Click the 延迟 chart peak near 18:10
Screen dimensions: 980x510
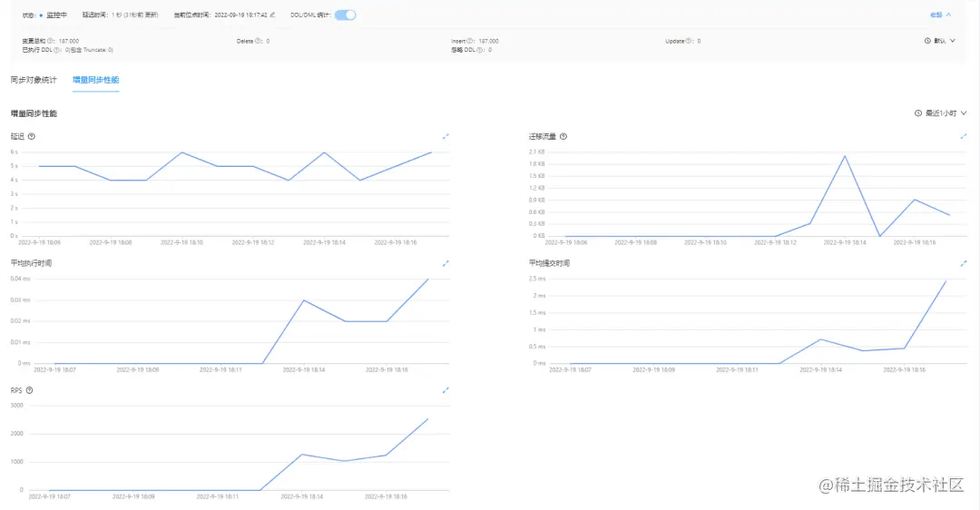(181, 152)
